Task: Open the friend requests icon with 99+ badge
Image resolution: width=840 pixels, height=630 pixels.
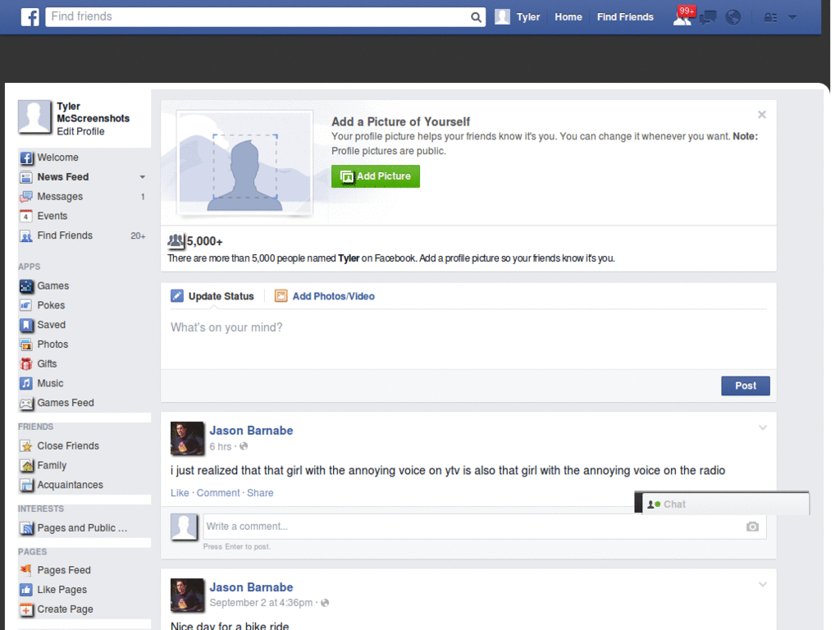Action: click(x=683, y=16)
